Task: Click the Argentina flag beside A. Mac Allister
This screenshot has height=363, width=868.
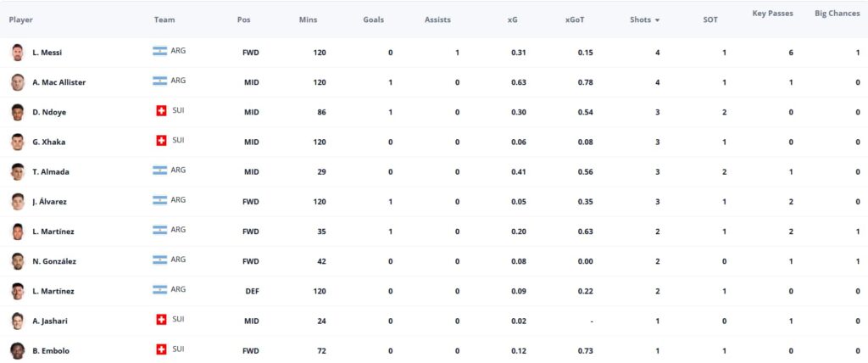Action: click(x=160, y=81)
